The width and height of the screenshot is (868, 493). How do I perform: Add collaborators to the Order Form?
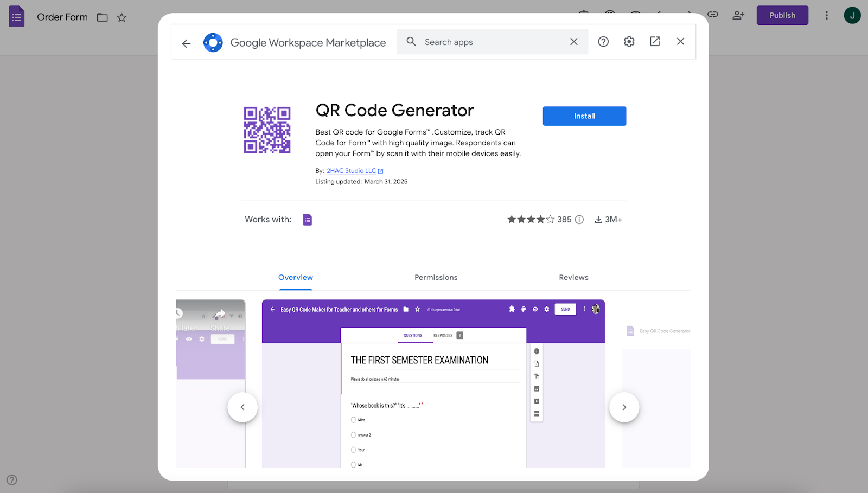click(738, 15)
